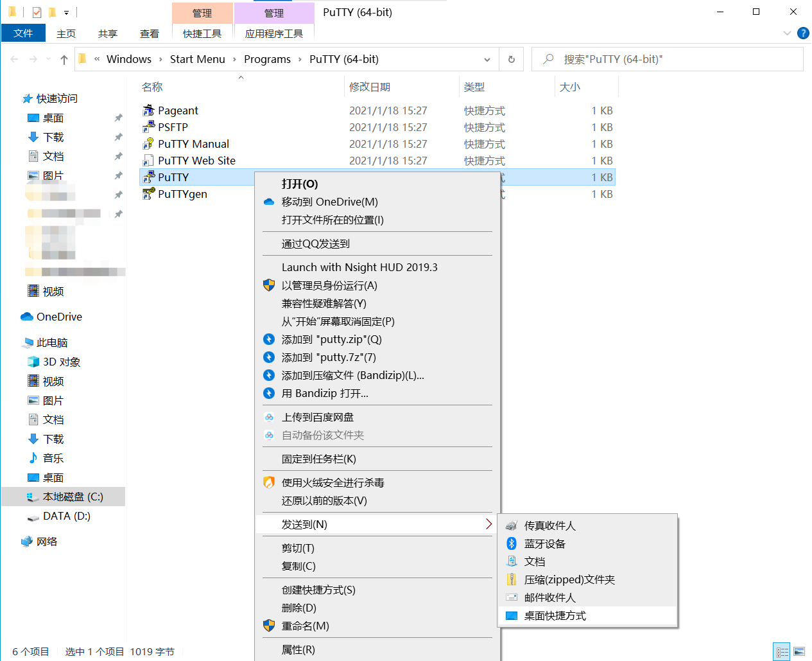Click the chevron after Start Menu in breadcrumb

pos(234,60)
